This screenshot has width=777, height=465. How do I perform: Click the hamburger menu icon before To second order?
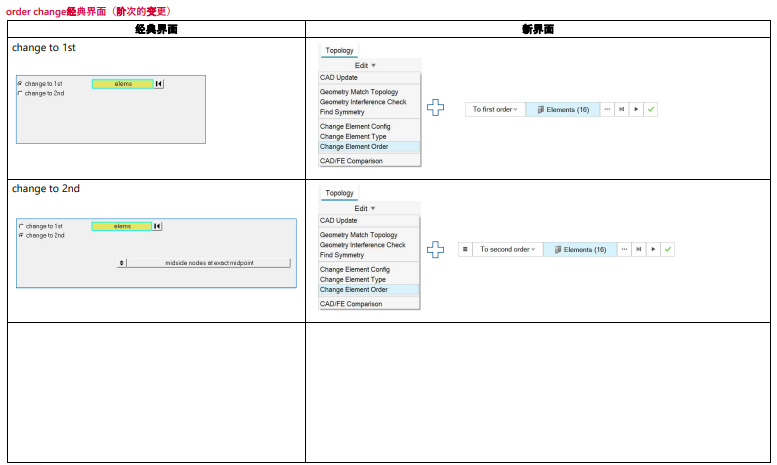[x=465, y=249]
